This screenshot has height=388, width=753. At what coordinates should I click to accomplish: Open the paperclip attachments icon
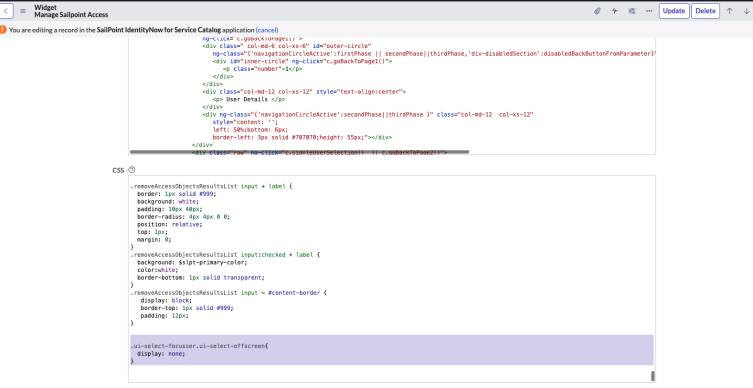click(x=597, y=11)
